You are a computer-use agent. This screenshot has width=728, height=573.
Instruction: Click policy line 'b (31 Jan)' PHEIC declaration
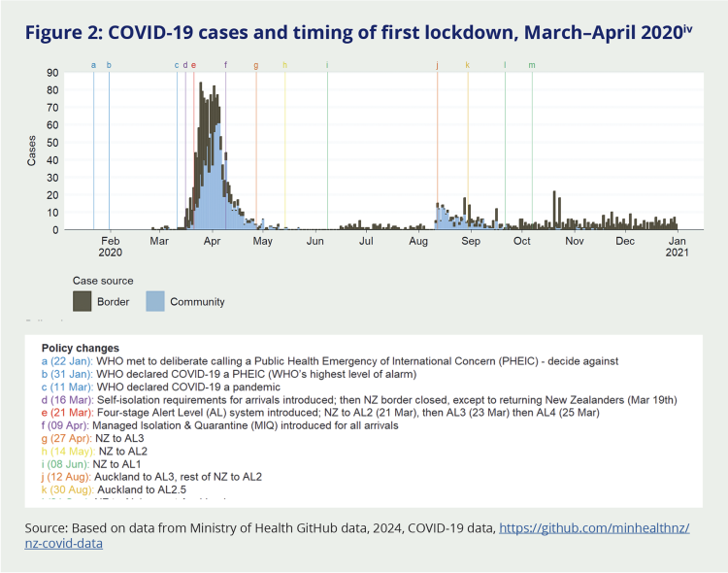229,374
